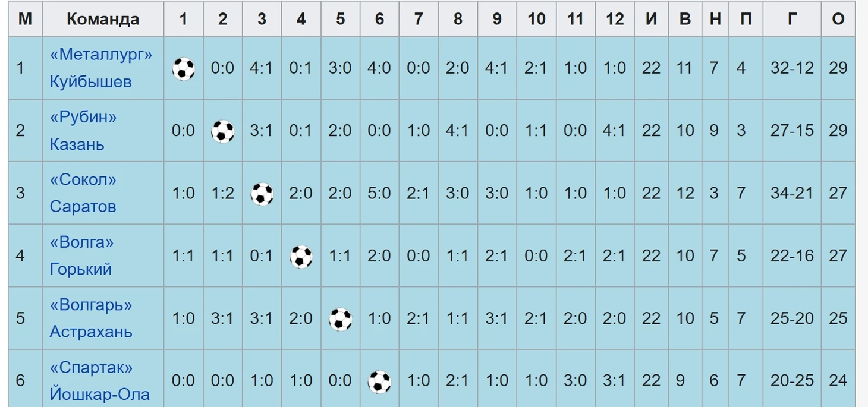The image size is (868, 407).
Task: Click the Саратов link
Action: tap(83, 207)
